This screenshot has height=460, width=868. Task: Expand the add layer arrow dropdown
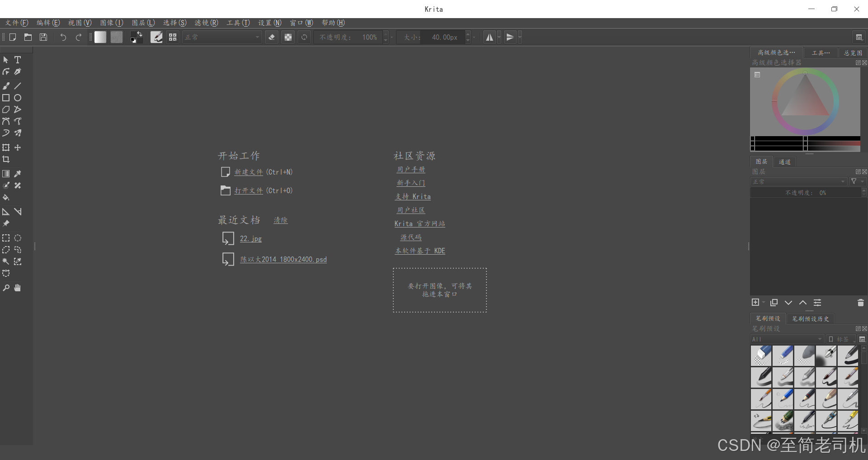tap(763, 302)
